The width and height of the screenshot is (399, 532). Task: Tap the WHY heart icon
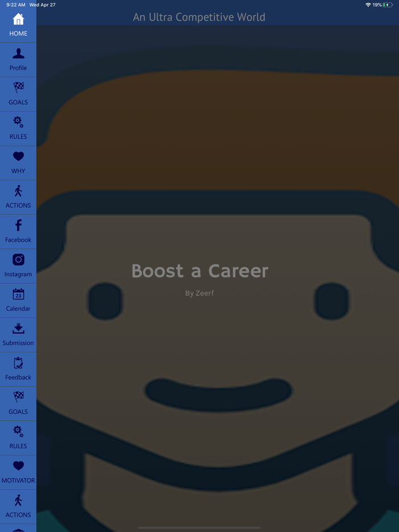coord(18,157)
